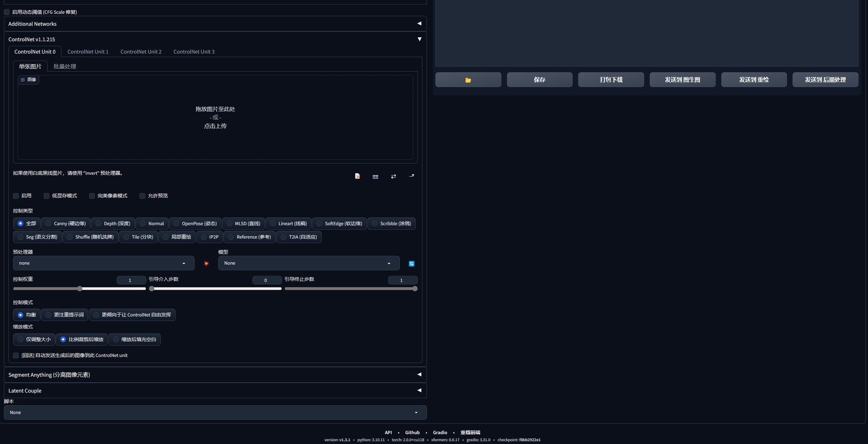Click the run preprocessor explosion icon
868x444 pixels.
[x=206, y=264]
